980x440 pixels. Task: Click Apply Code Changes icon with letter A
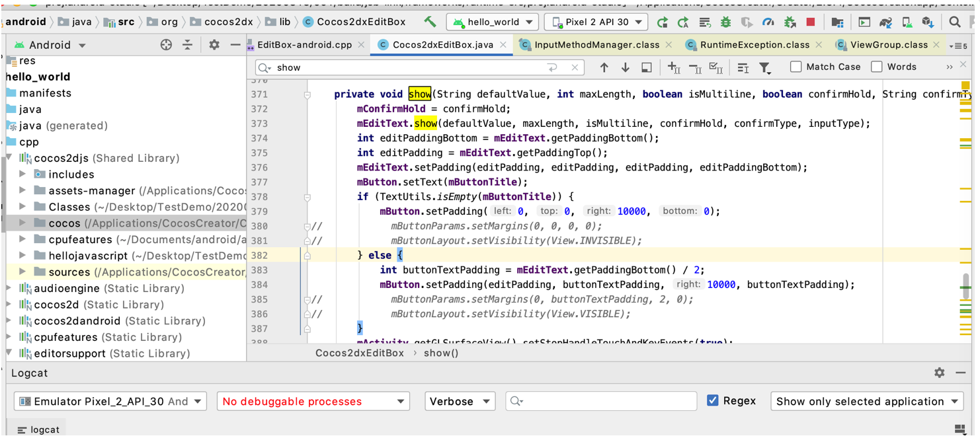pyautogui.click(x=683, y=22)
